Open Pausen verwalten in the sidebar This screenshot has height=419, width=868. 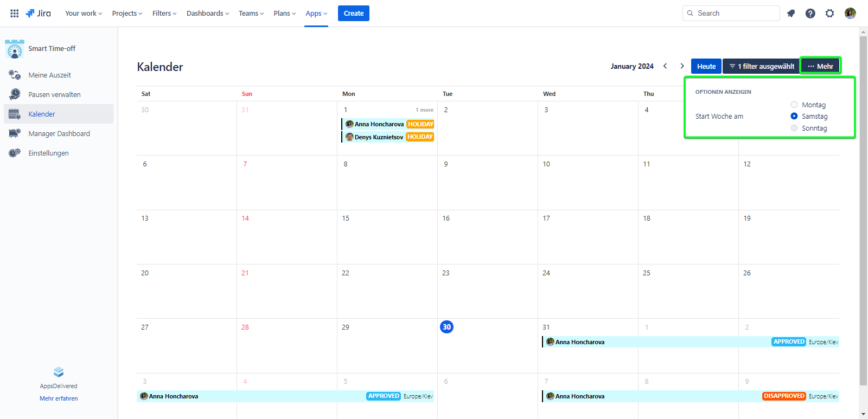[x=54, y=94]
